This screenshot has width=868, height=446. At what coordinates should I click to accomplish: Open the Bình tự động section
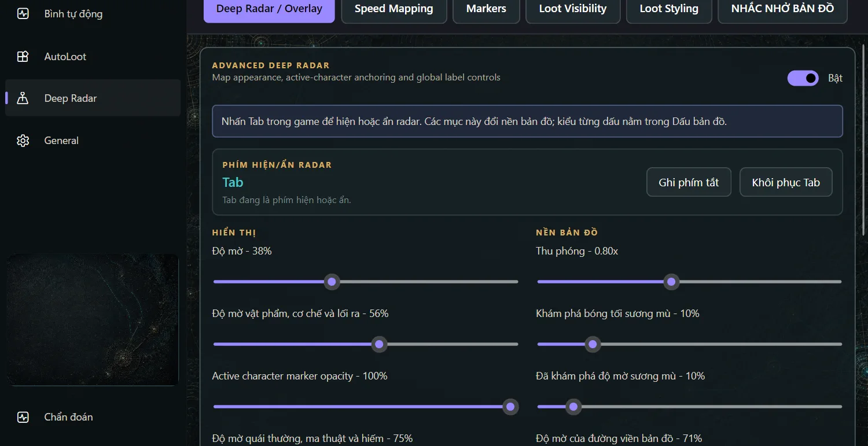coord(93,14)
